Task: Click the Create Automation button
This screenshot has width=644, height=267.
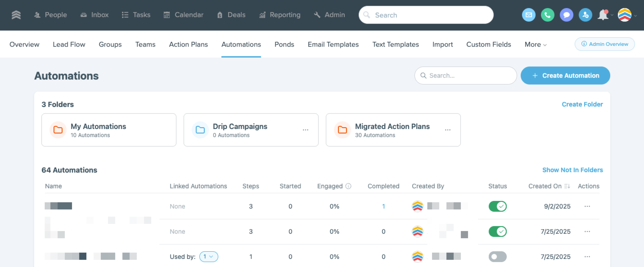Action: tap(565, 76)
